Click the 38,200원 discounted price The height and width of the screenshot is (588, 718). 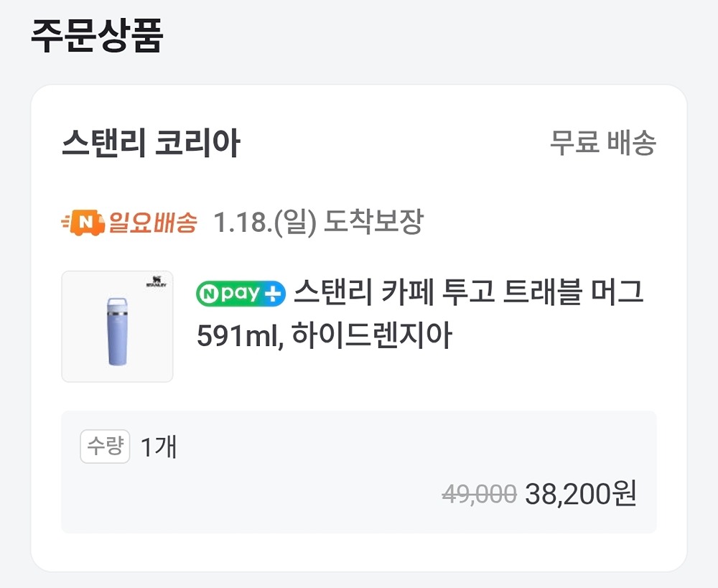pyautogui.click(x=581, y=494)
